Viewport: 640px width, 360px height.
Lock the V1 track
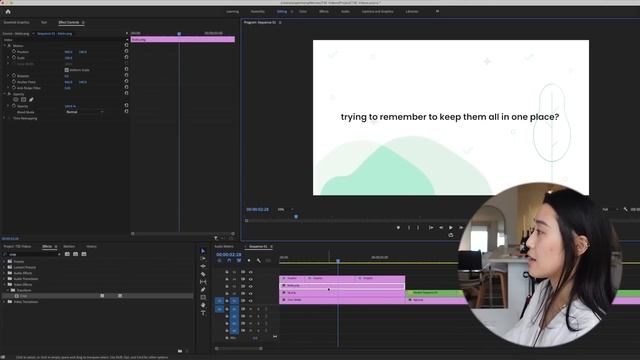227,301
